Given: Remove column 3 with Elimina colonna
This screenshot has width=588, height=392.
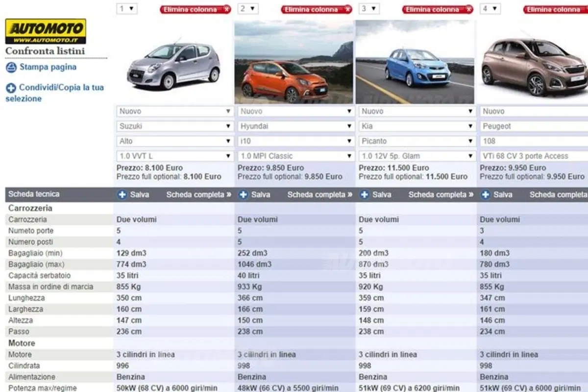Looking at the screenshot, I should pos(438,9).
